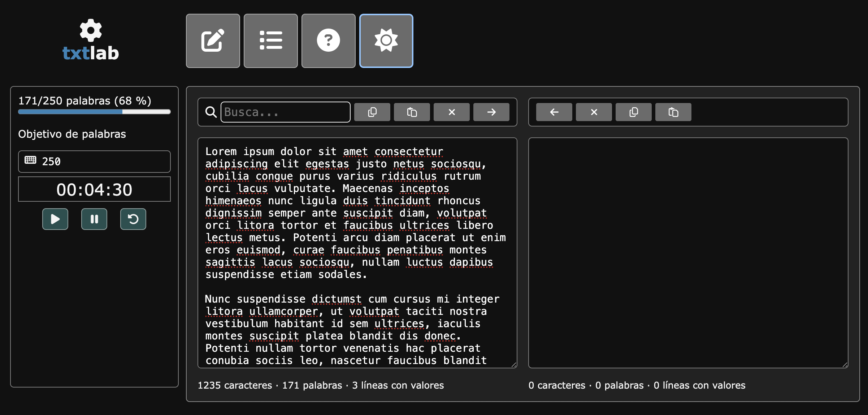Clear the left editor with X
This screenshot has height=415, width=868.
(x=452, y=112)
